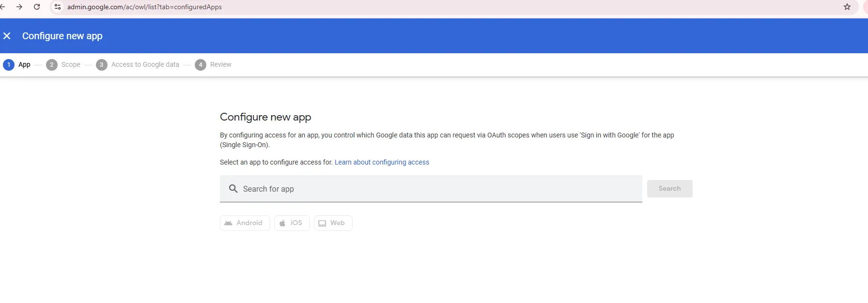Click the Configure new app header title
Screen dimensions: 868x303
tap(62, 36)
